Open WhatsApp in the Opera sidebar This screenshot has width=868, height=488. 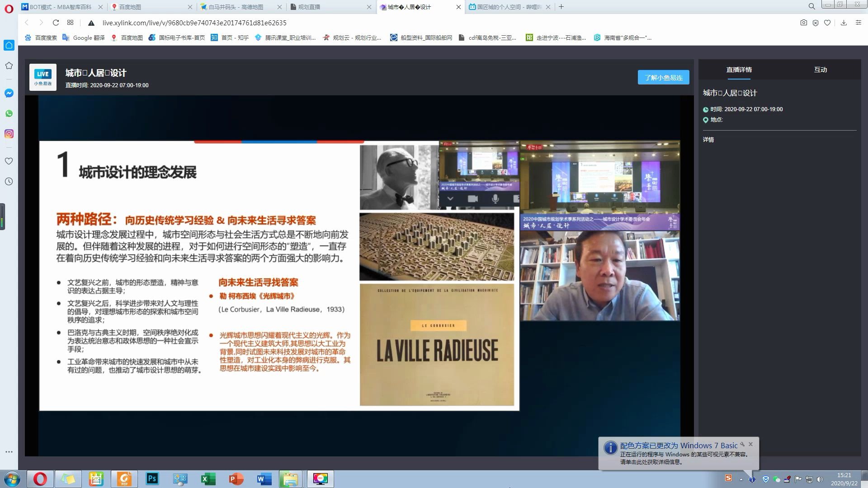(9, 113)
